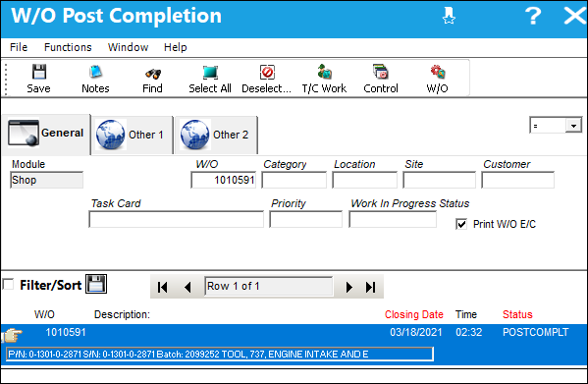Click the W/O input field
This screenshot has height=384, width=588.
(x=224, y=180)
